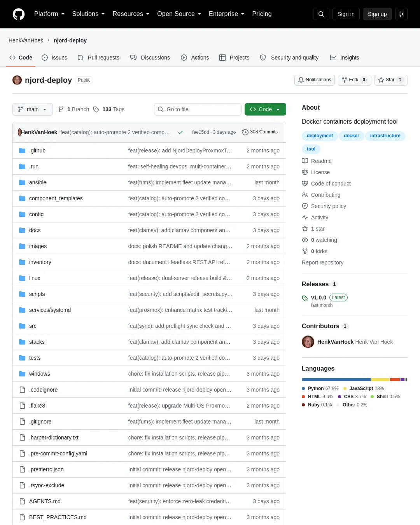Screen dimensions: 420x525
Task: Open the GitHub homepage logo
Action: [x=19, y=14]
